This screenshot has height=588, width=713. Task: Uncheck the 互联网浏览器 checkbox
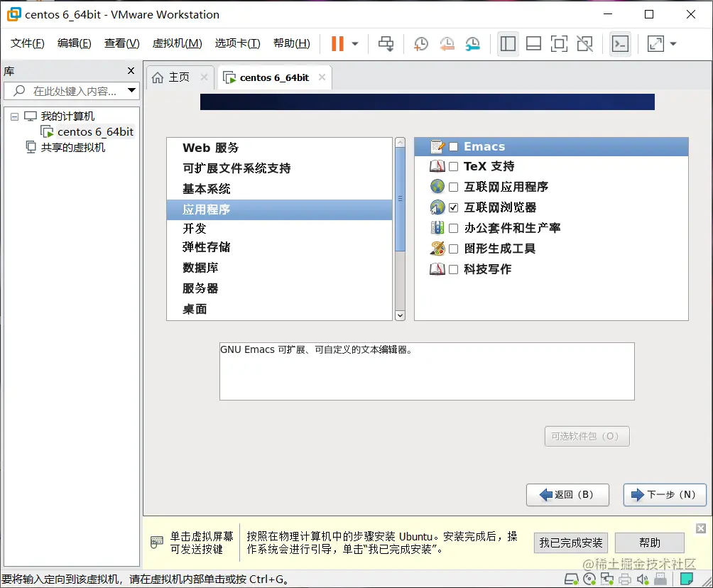click(453, 207)
